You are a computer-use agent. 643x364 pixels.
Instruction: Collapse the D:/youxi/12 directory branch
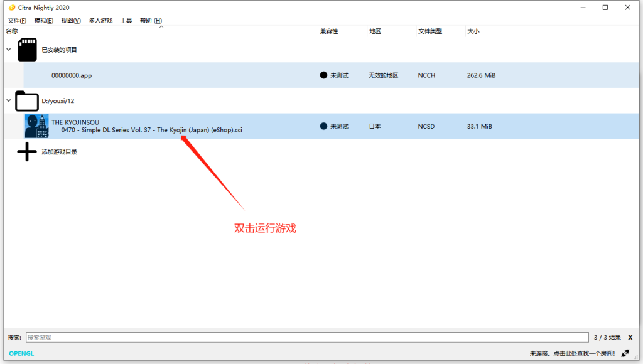click(x=9, y=100)
